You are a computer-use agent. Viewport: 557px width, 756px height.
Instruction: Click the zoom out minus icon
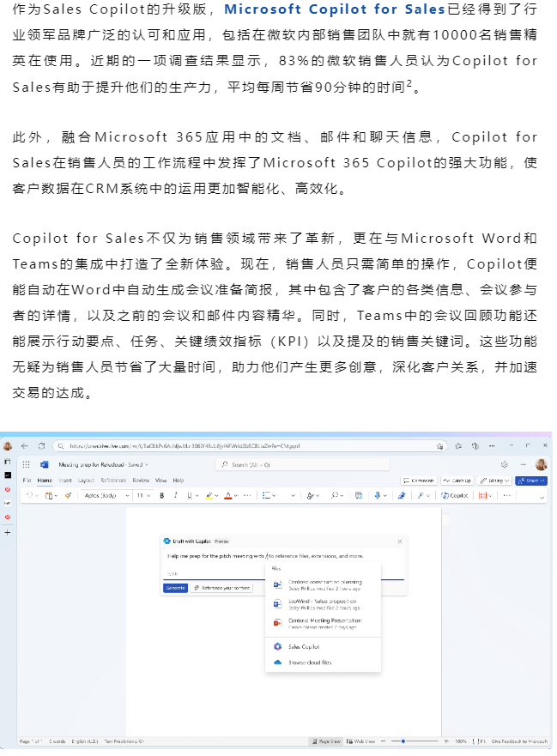pyautogui.click(x=383, y=741)
